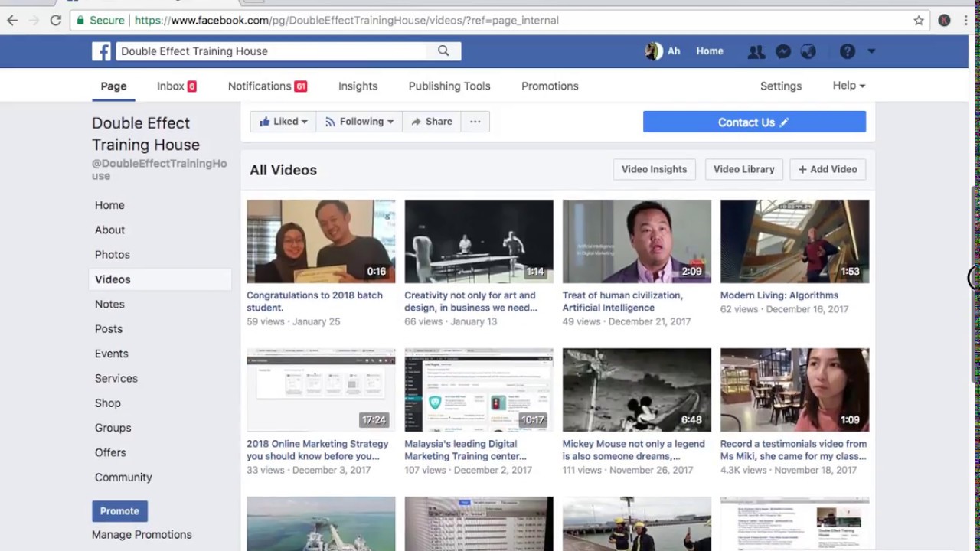The image size is (980, 551).
Task: Open the Inbox tab
Action: pyautogui.click(x=176, y=86)
